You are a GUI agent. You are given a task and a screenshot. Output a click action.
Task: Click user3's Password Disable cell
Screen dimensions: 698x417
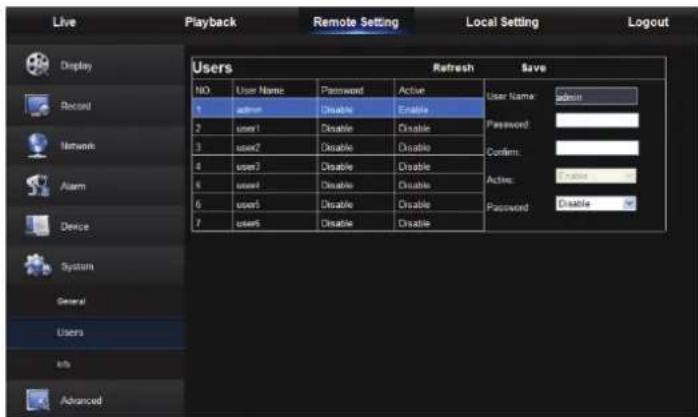355,166
